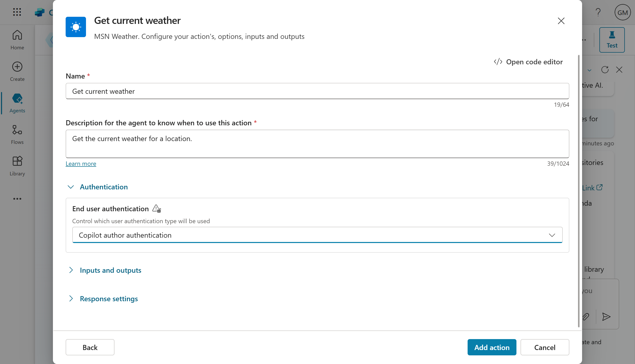Viewport: 635px width, 364px height.
Task: Open end user authentication type dropdown
Action: (317, 235)
